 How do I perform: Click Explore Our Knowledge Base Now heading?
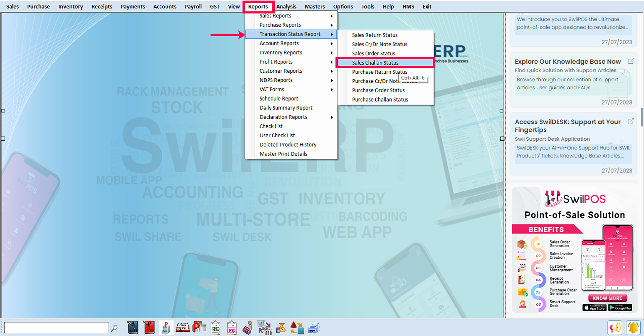(x=568, y=62)
